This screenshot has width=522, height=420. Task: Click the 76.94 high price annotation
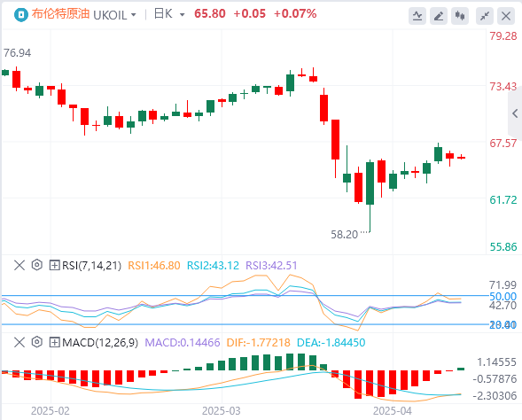pyautogui.click(x=17, y=53)
